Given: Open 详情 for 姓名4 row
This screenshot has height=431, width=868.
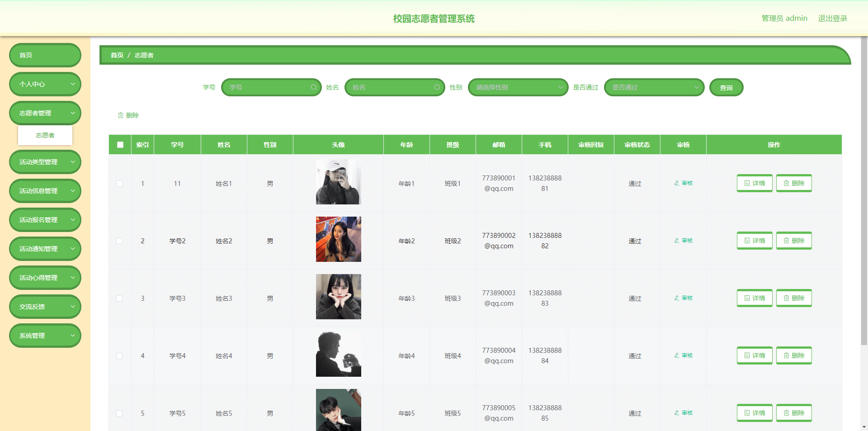Looking at the screenshot, I should pyautogui.click(x=755, y=355).
